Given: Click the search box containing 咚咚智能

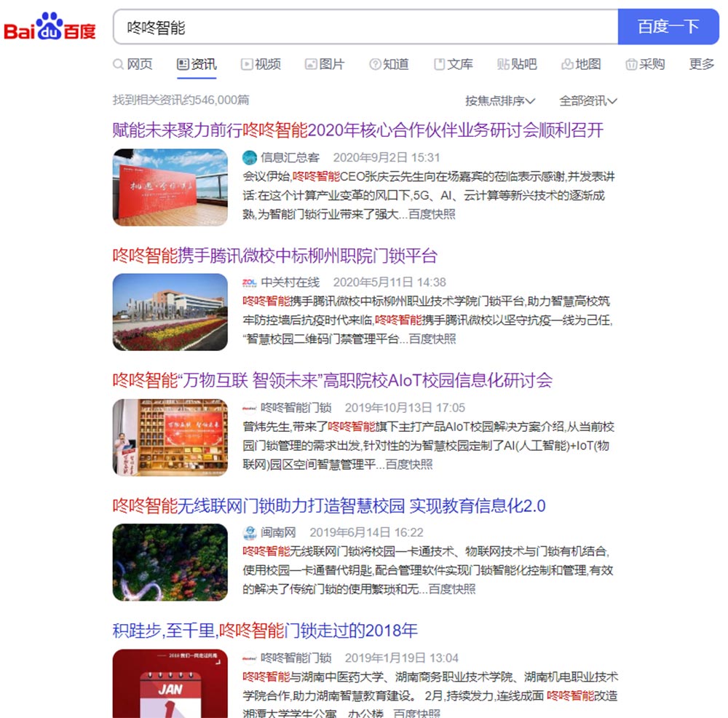Looking at the screenshot, I should [x=365, y=27].
